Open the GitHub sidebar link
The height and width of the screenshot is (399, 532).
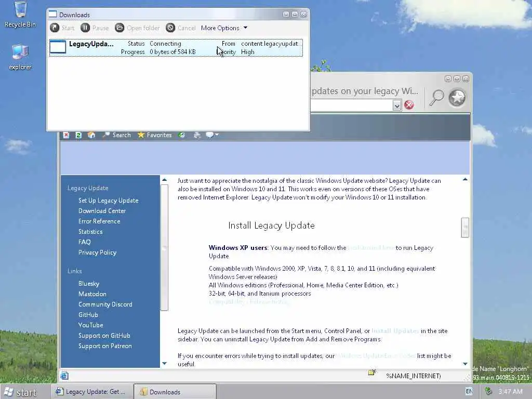tap(88, 315)
